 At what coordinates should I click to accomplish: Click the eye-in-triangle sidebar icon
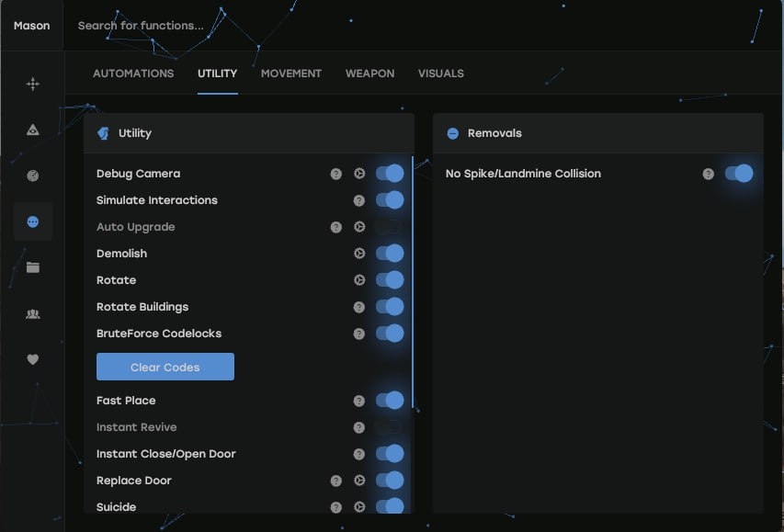[x=33, y=130]
